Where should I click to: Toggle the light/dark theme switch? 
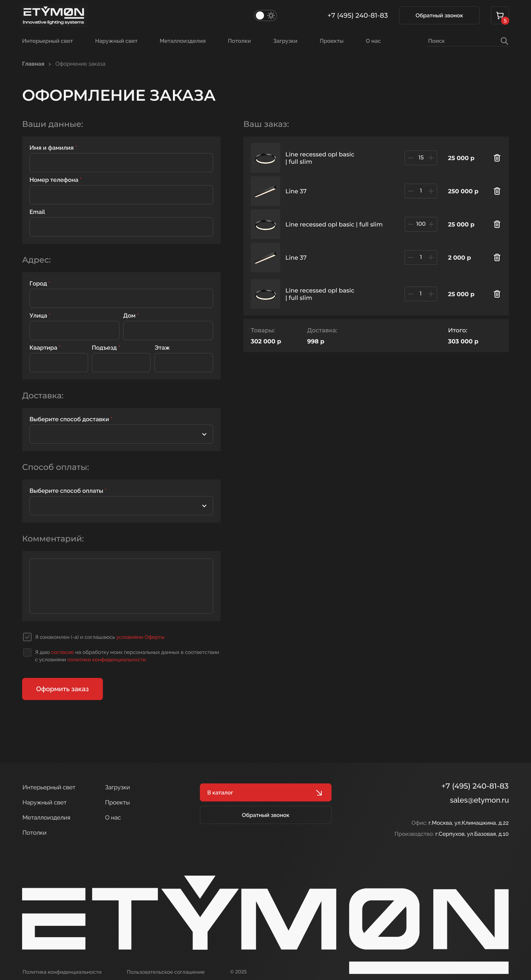[265, 15]
